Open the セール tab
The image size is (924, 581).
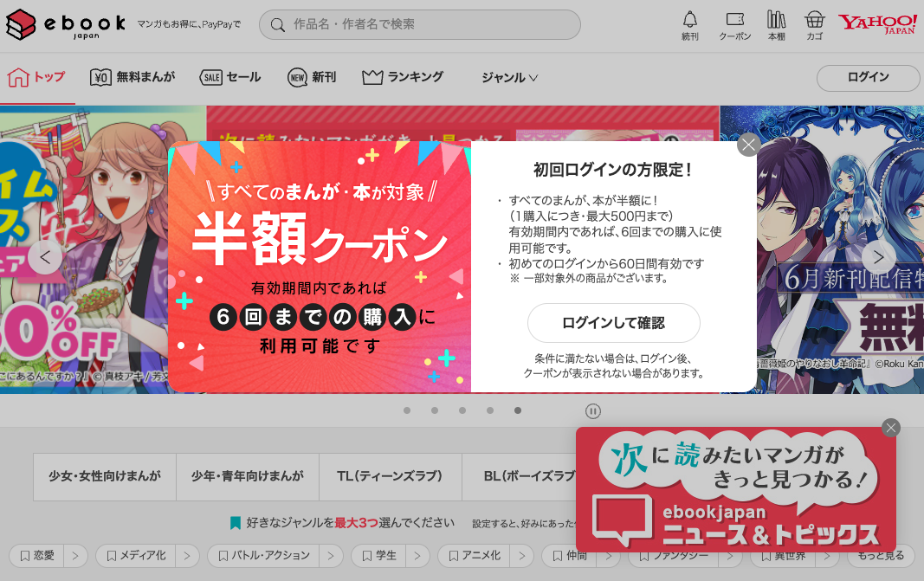pos(230,77)
